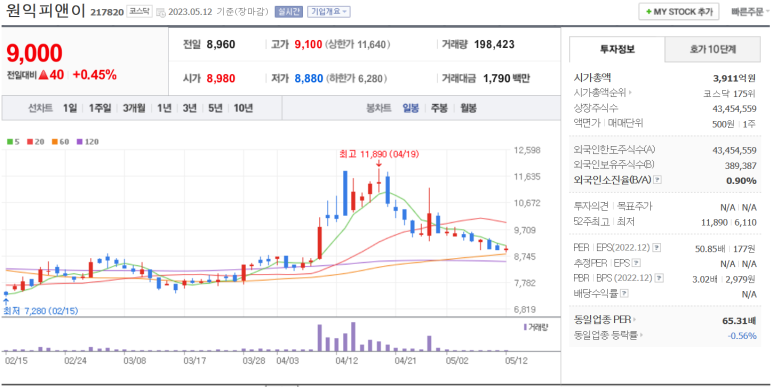The width and height of the screenshot is (773, 387).
Task: Open the 기업개요 dropdown
Action: [x=329, y=12]
